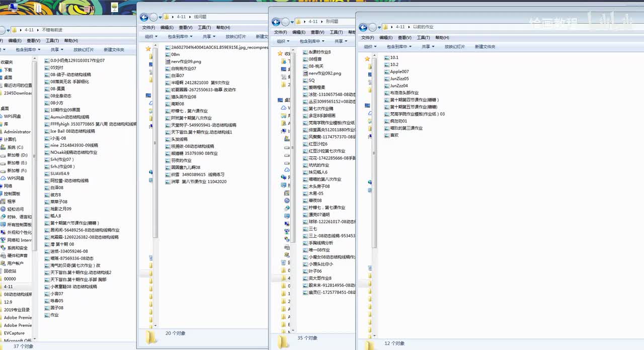Select file 洲零 第八节课作业 11042020
644x350 pixels.
click(198, 182)
